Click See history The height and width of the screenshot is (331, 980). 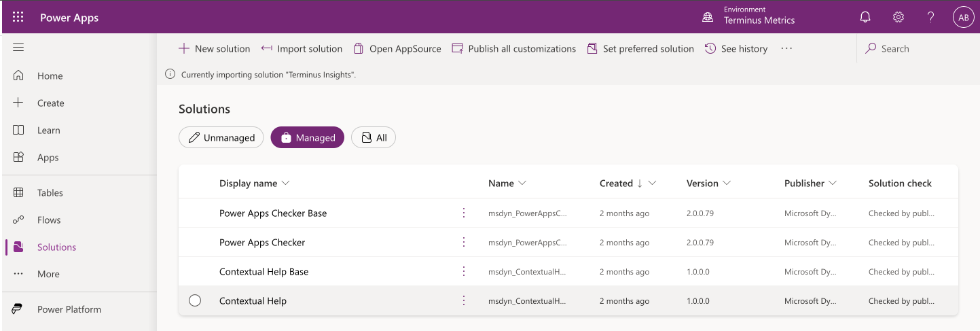(x=736, y=49)
